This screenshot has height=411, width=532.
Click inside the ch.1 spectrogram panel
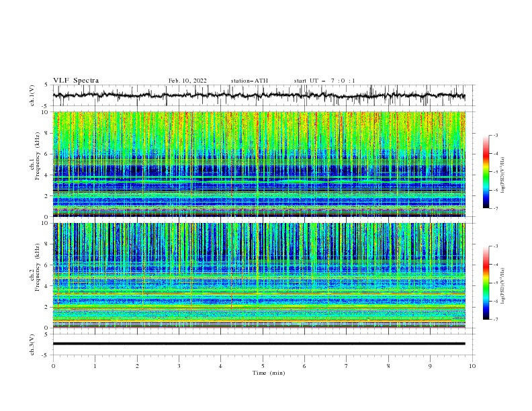pos(259,164)
